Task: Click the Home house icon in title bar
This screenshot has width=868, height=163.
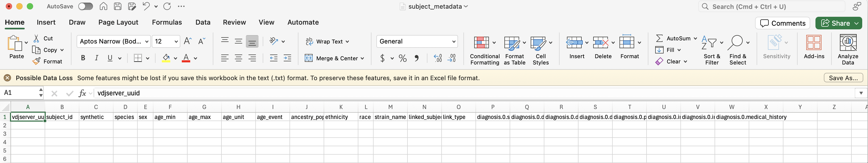Action: pos(104,6)
